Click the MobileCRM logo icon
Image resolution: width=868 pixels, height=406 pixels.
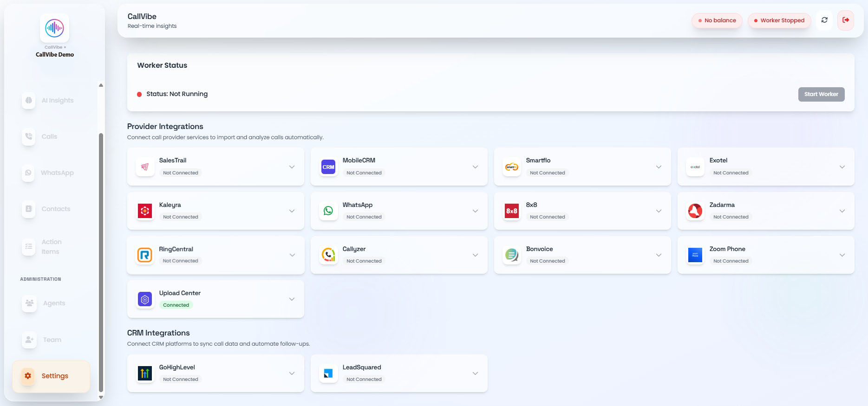point(328,167)
